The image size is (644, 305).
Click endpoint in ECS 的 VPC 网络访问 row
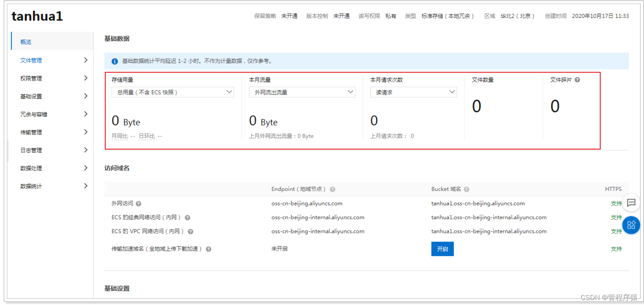pyautogui.click(x=318, y=231)
